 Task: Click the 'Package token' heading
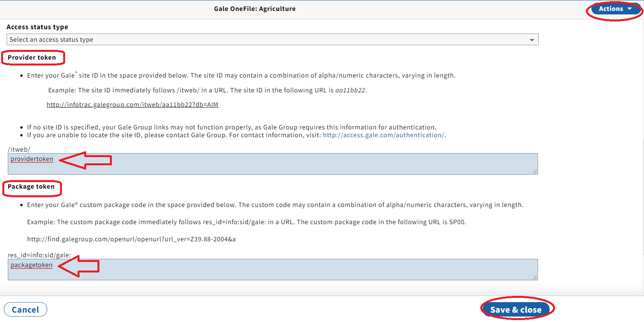(x=31, y=186)
